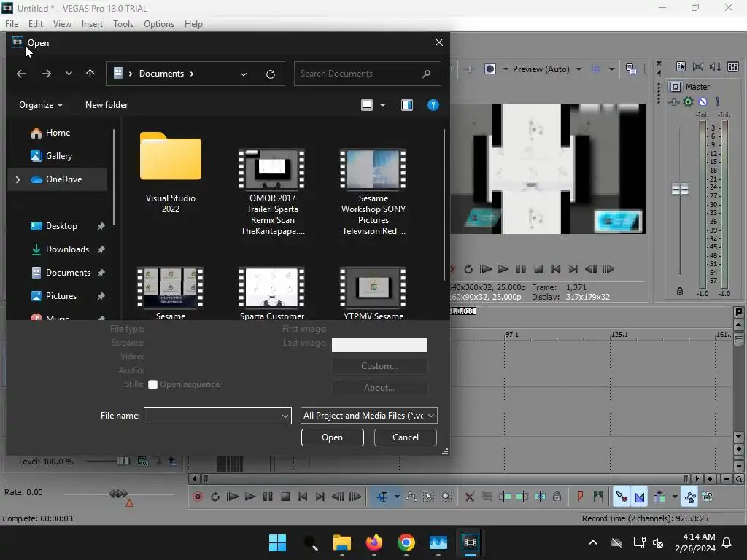Image resolution: width=747 pixels, height=560 pixels.
Task: Toggle Lock Envelopes to Events icon
Action: 690,497
